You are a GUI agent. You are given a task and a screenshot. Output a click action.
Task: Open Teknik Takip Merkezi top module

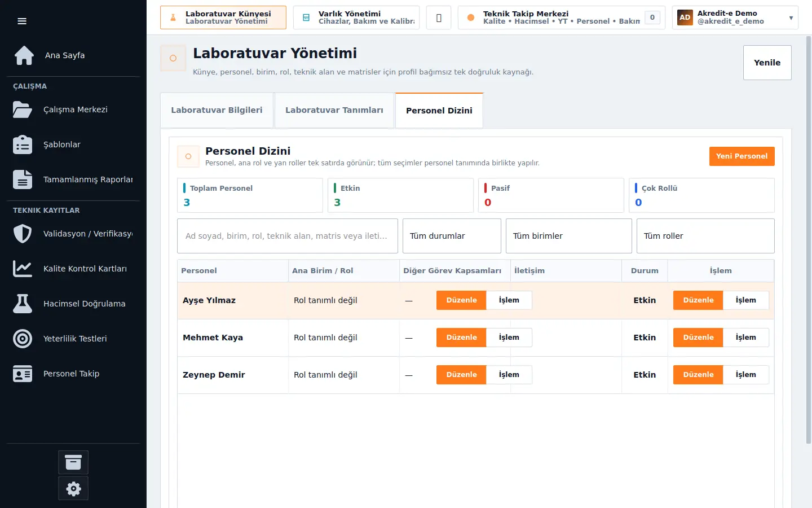point(562,17)
